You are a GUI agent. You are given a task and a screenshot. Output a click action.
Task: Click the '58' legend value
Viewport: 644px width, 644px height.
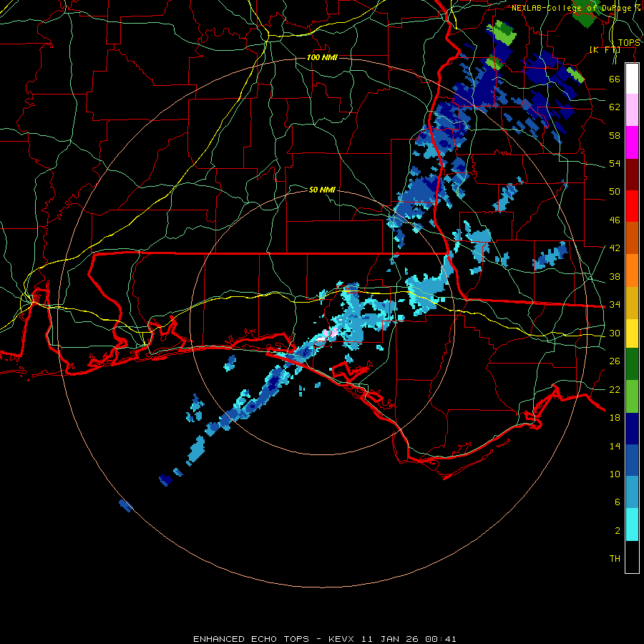(x=615, y=135)
